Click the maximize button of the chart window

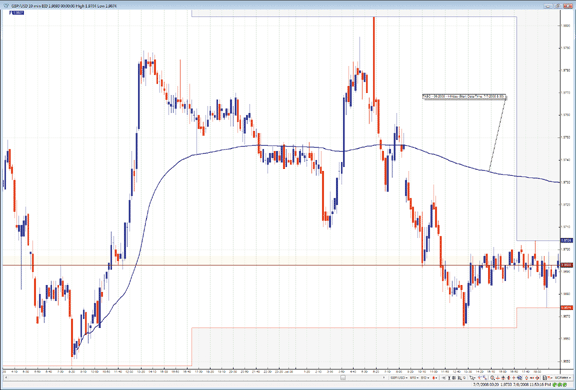(558, 6)
